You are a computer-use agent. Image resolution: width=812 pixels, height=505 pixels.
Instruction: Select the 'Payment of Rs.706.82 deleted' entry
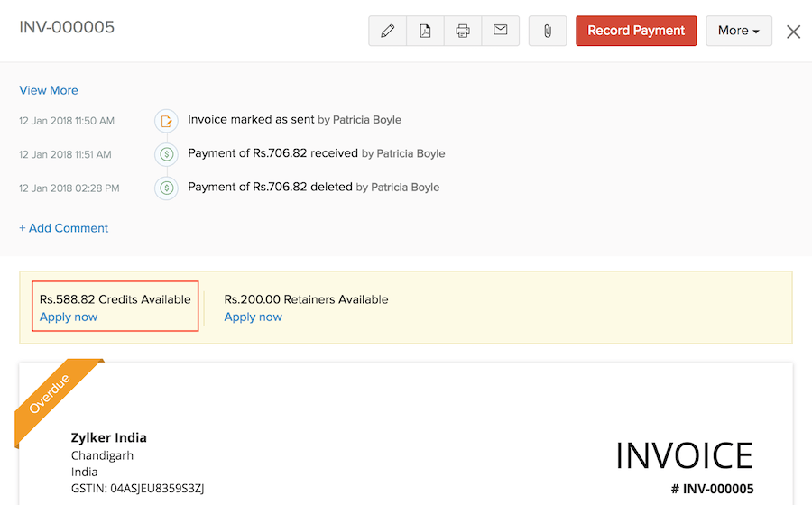point(272,188)
